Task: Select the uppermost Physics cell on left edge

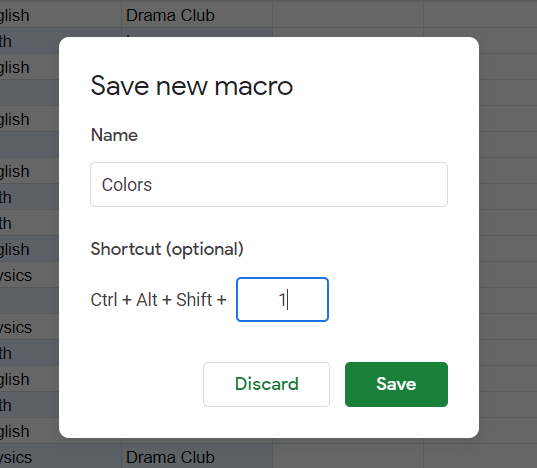Action: (x=29, y=275)
